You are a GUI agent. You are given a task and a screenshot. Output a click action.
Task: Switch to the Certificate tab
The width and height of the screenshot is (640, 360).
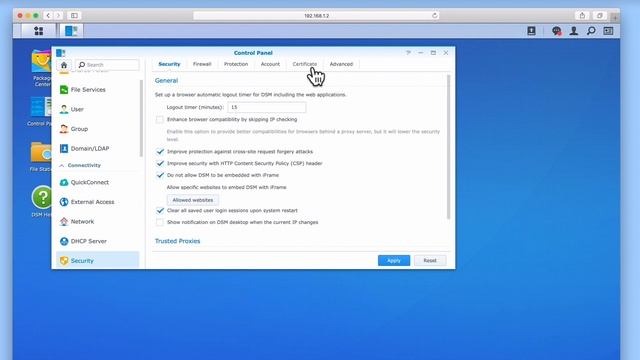point(304,64)
